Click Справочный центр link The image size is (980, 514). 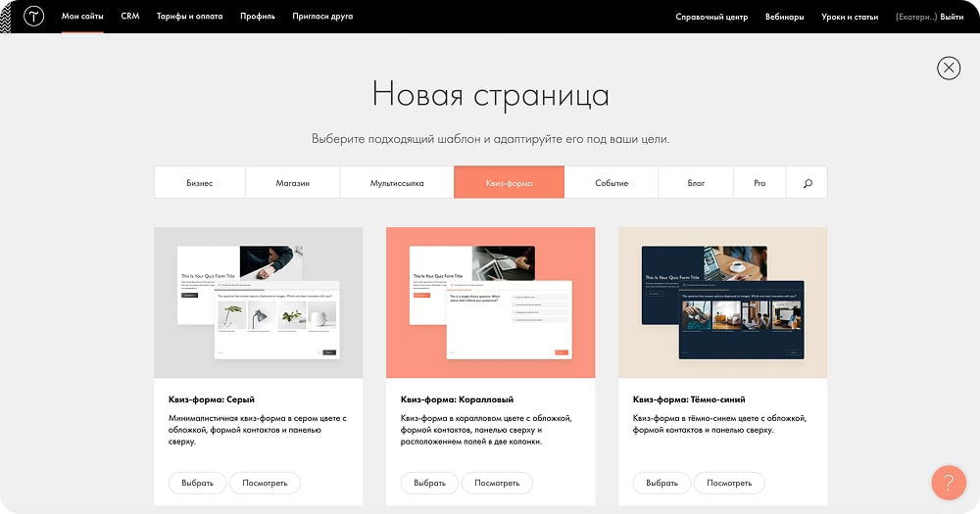[x=711, y=17]
